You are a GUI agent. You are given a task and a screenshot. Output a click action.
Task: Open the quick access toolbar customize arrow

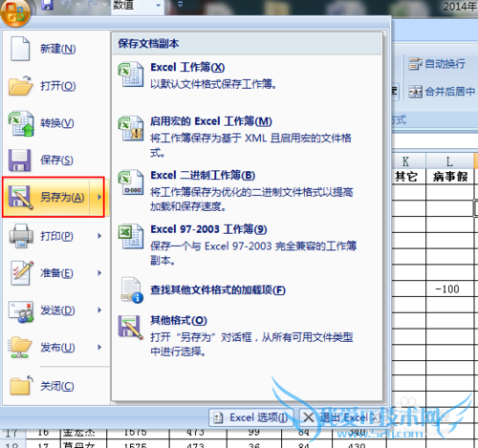[x=180, y=5]
